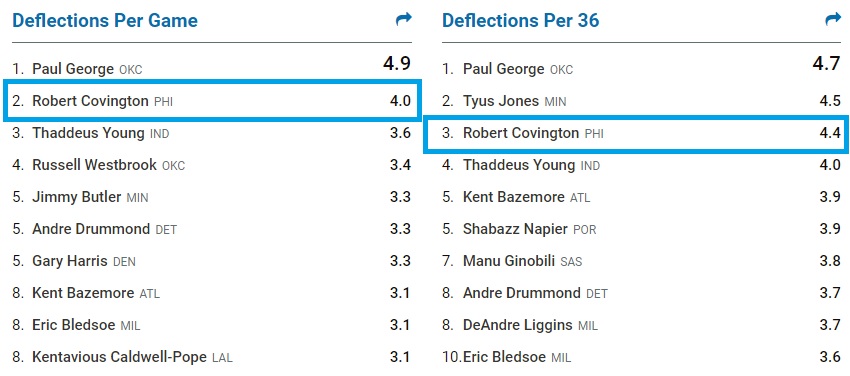The image size is (850, 376).
Task: Open Deflections Per Game heading link
Action: click(105, 21)
